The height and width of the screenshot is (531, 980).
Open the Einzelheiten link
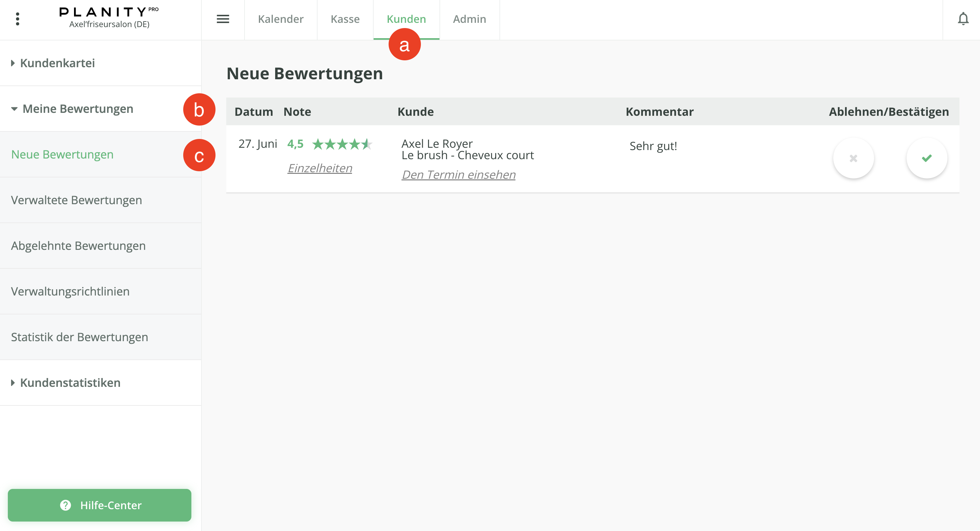(x=319, y=168)
